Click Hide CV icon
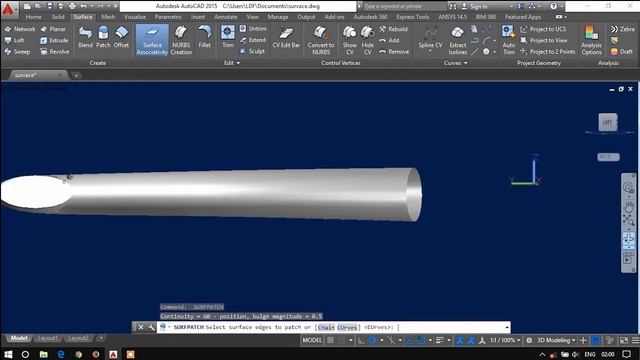 (x=367, y=40)
